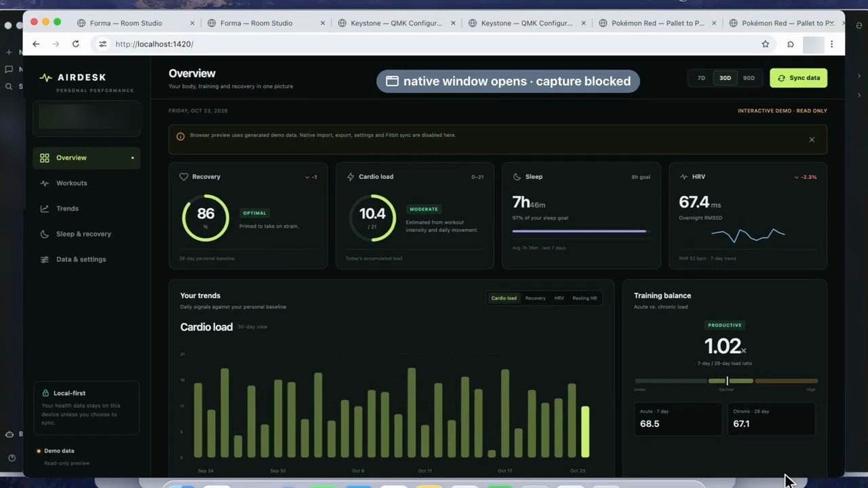
Task: Click the heart icon on Recovery card
Action: (183, 177)
